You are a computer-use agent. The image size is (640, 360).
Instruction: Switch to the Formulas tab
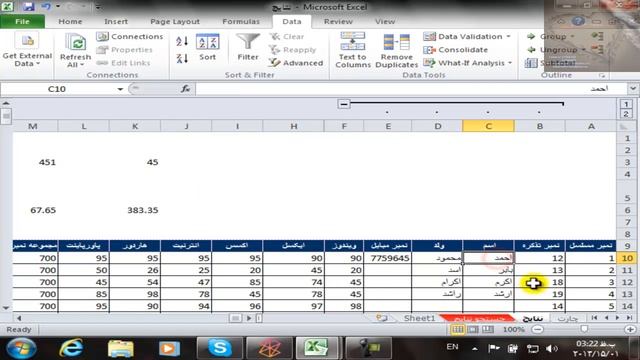pyautogui.click(x=241, y=22)
